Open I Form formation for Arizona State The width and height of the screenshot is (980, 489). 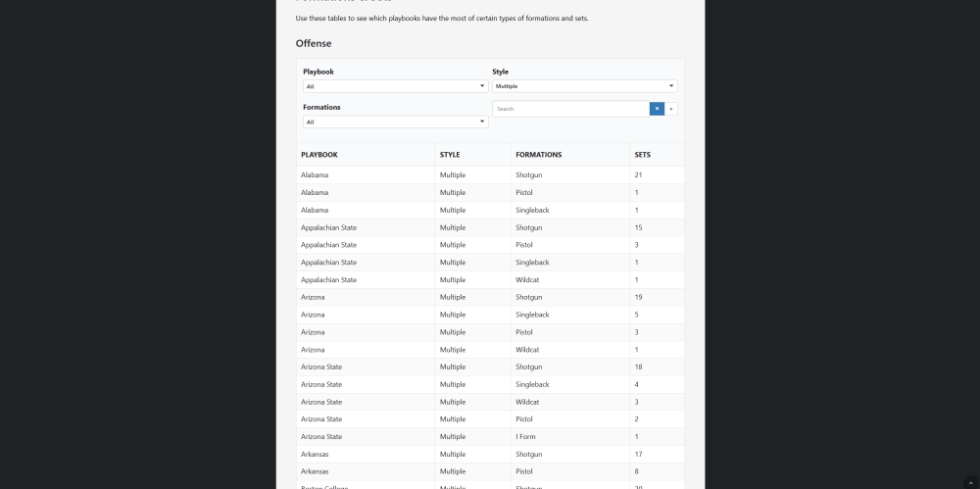coord(526,437)
